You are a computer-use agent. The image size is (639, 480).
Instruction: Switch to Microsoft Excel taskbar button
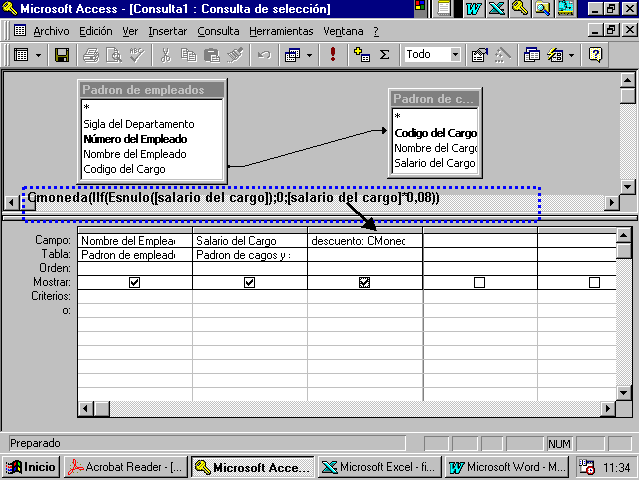[379, 467]
